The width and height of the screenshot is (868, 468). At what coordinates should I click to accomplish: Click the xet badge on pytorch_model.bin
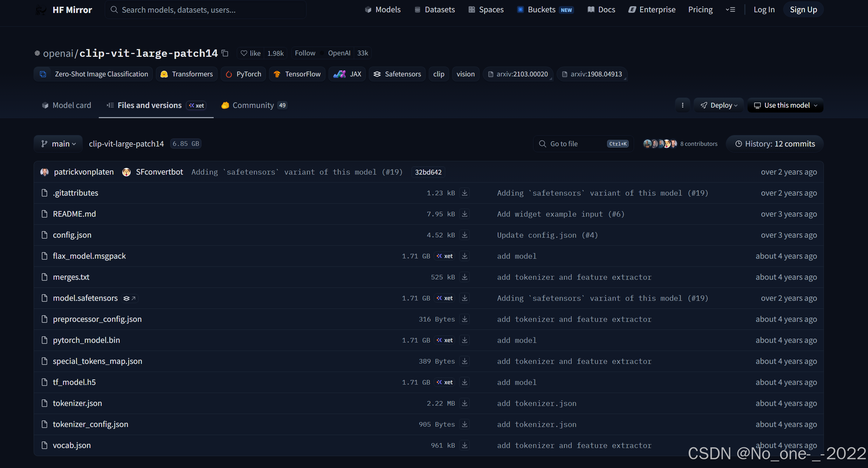(x=445, y=340)
